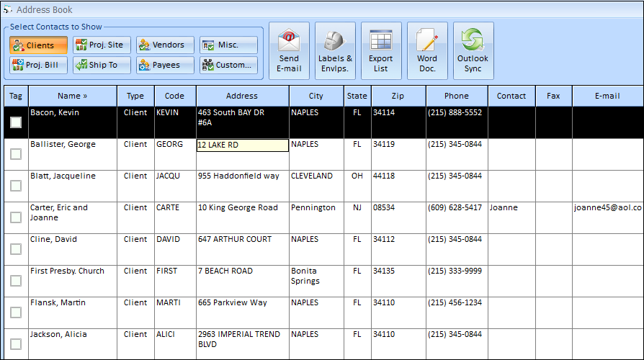Tag the Cline, David row checkbox
644x360 pixels.
click(16, 248)
